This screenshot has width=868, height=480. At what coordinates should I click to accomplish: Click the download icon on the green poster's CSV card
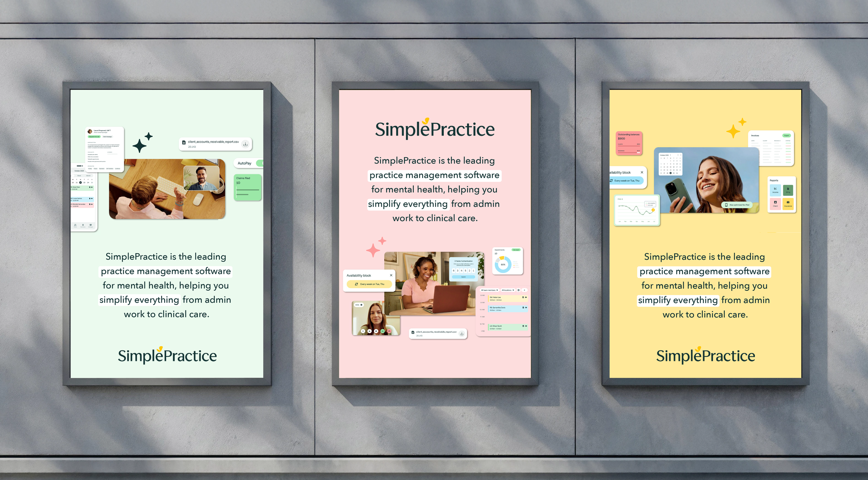point(245,144)
